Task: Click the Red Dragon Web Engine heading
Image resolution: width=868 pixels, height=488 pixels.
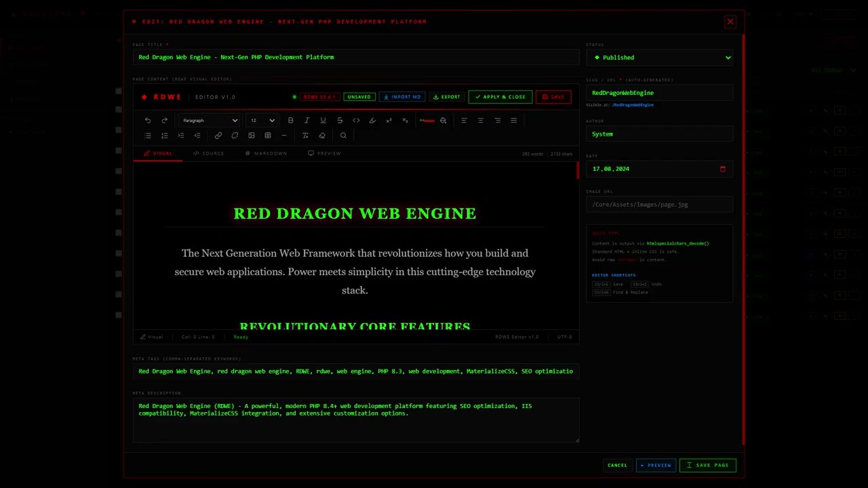Action: click(x=355, y=213)
